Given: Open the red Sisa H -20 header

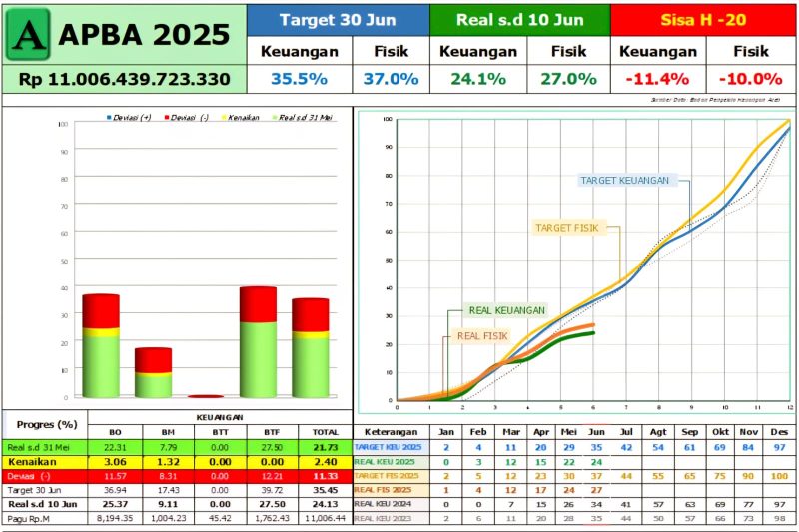Looking at the screenshot, I should (703, 20).
